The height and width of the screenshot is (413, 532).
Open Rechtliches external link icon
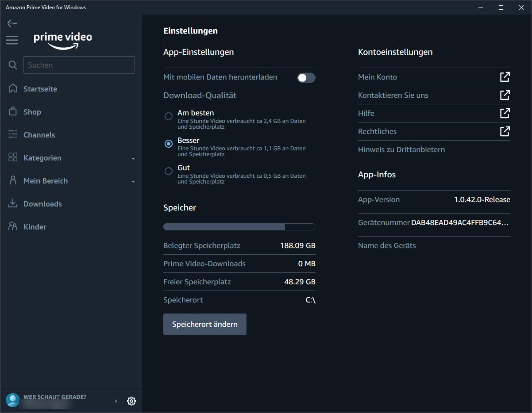[505, 131]
